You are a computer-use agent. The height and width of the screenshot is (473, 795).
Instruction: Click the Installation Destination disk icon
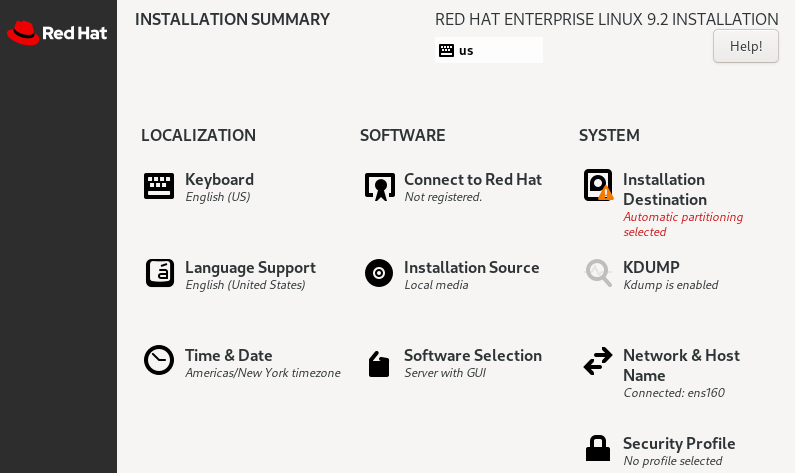click(x=598, y=185)
